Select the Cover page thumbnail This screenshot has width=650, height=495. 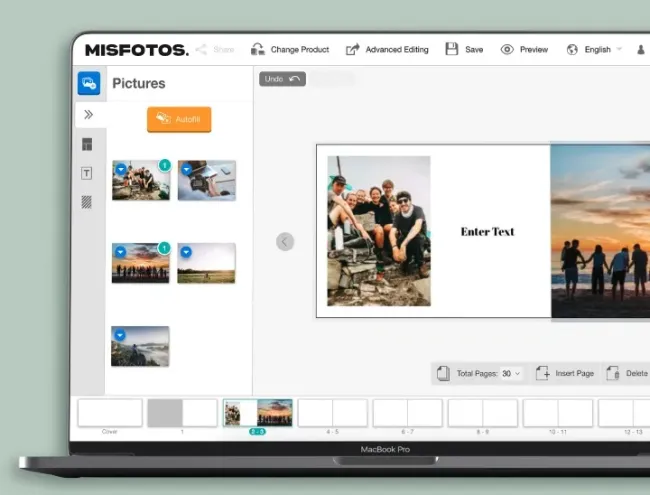pos(110,412)
